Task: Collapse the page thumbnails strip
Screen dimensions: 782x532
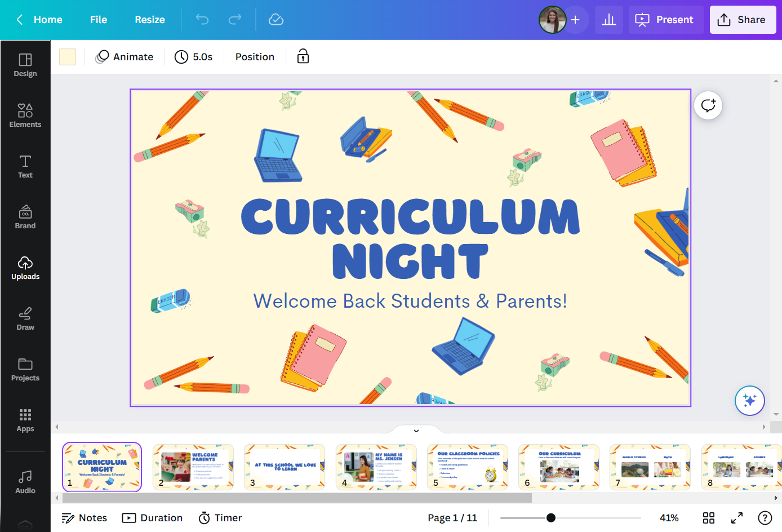Action: coord(416,431)
